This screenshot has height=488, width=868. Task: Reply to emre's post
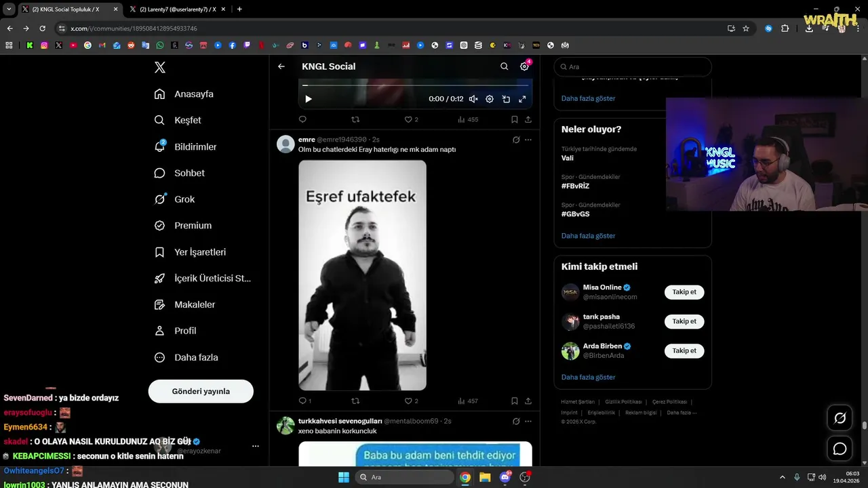tap(304, 401)
